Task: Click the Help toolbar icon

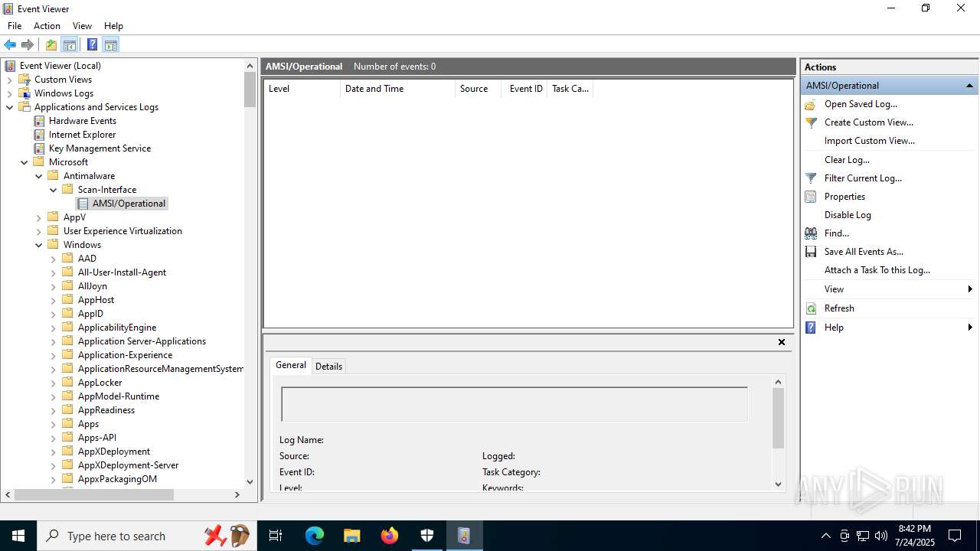Action: coord(92,44)
